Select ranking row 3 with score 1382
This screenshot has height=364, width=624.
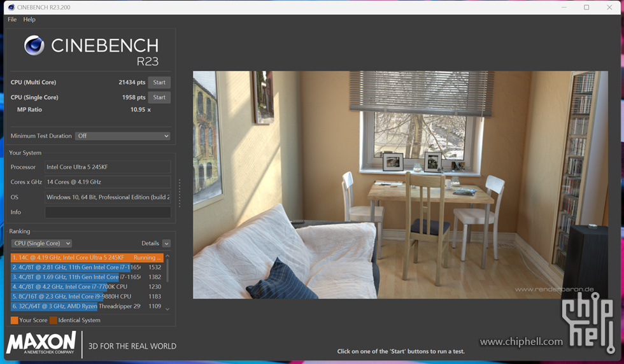click(87, 277)
